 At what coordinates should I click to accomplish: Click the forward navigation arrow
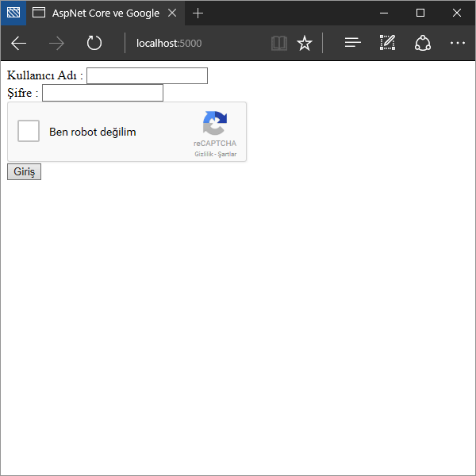(x=56, y=43)
